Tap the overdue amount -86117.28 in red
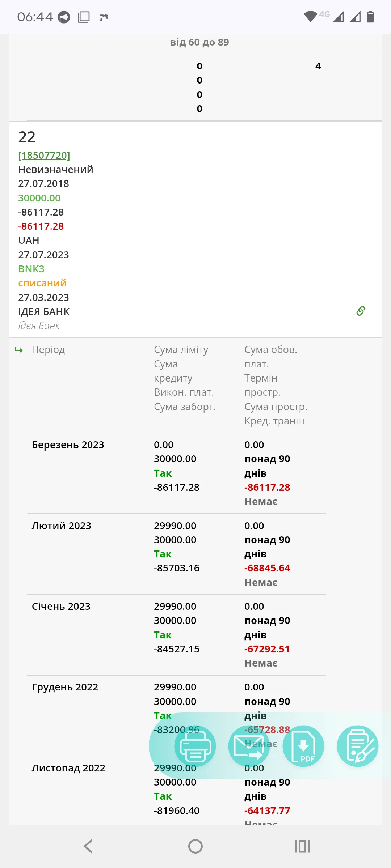Screen dimensions: 391x868 [x=41, y=226]
